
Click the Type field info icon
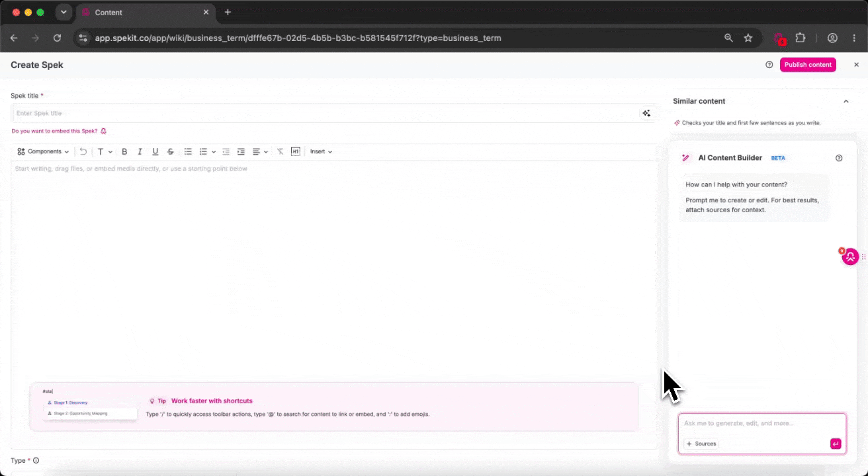tap(36, 461)
